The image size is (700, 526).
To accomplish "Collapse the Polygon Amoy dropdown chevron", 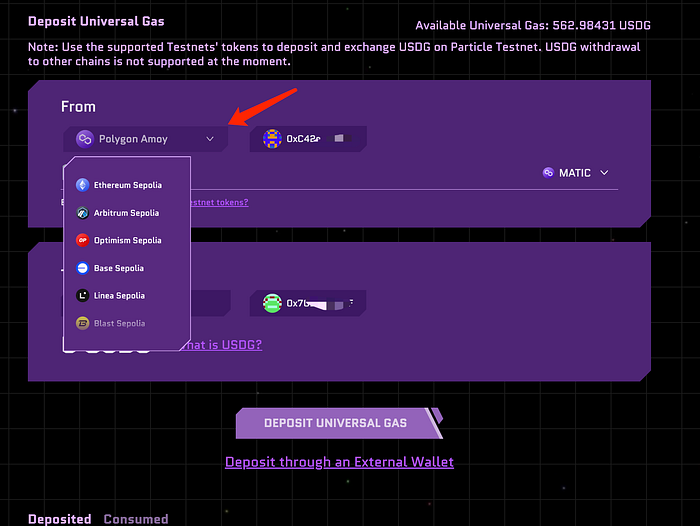I will click(x=210, y=139).
